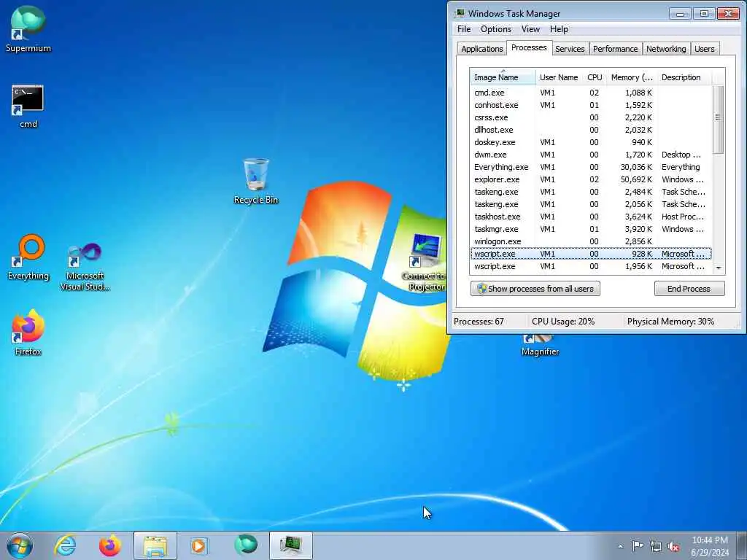747x560 pixels.
Task: Click the Processes: 67 status text
Action: (479, 322)
